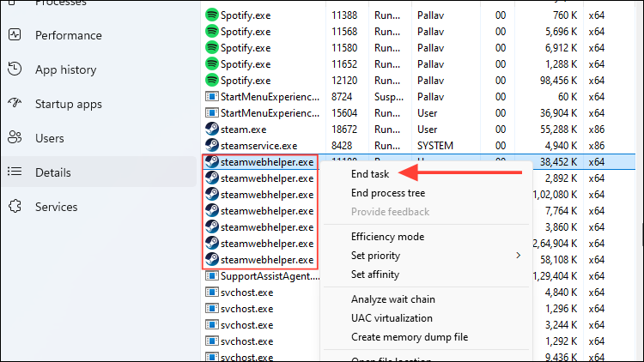Click the Users people icon
644x362 pixels.
(x=15, y=137)
